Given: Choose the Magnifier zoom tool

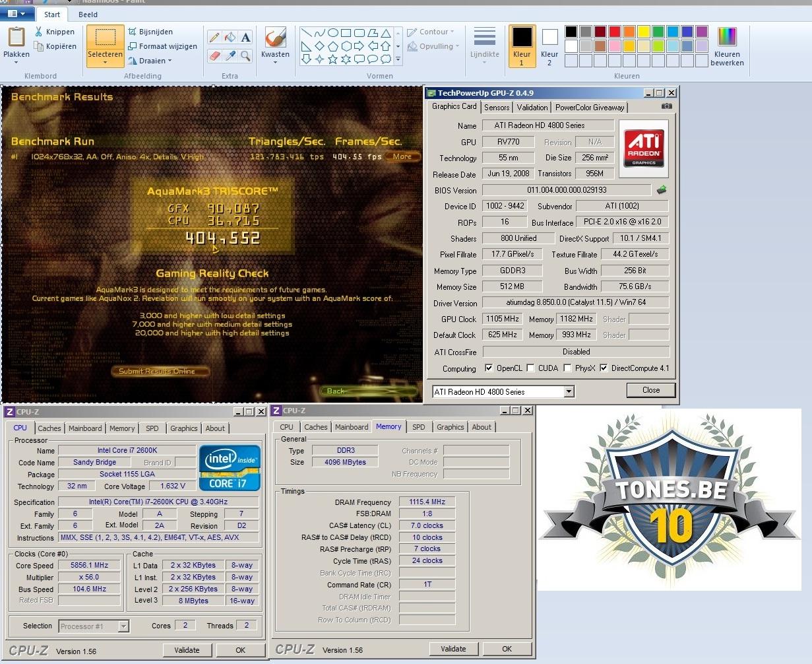Looking at the screenshot, I should click(x=245, y=56).
